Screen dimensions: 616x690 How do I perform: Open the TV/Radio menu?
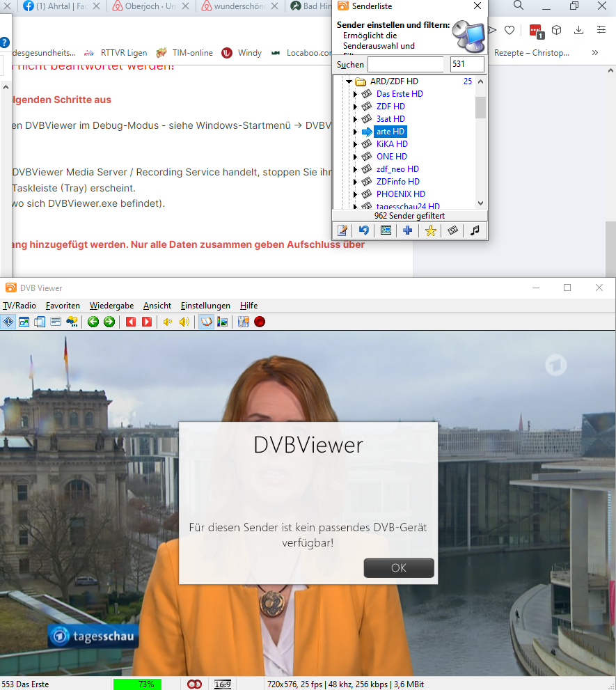[19, 306]
